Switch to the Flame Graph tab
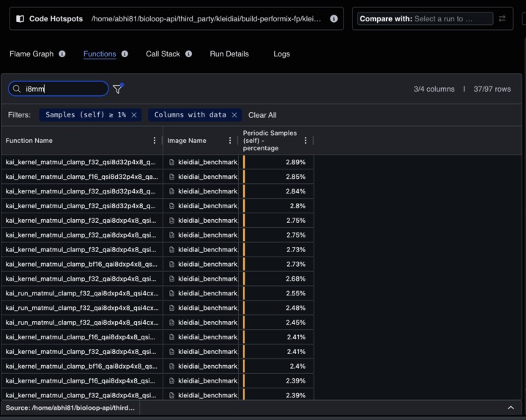 32,54
